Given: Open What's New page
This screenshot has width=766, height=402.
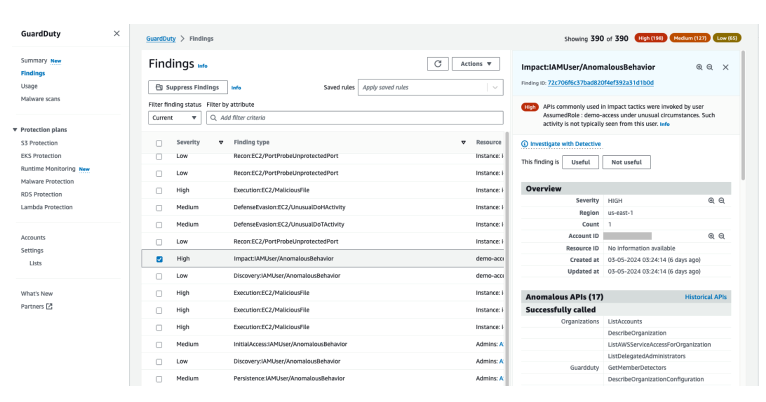Looking at the screenshot, I should coord(37,294).
